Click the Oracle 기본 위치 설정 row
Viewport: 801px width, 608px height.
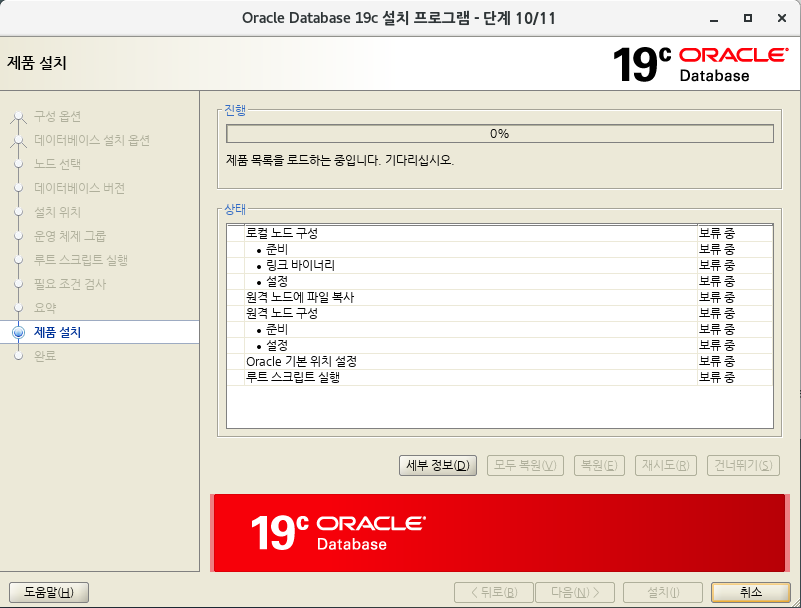pyautogui.click(x=500, y=361)
